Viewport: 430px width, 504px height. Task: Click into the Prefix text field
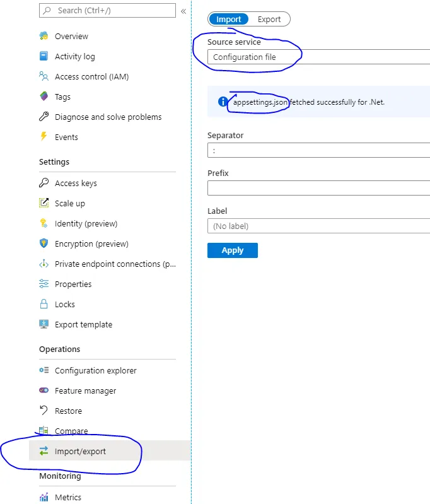click(x=318, y=188)
